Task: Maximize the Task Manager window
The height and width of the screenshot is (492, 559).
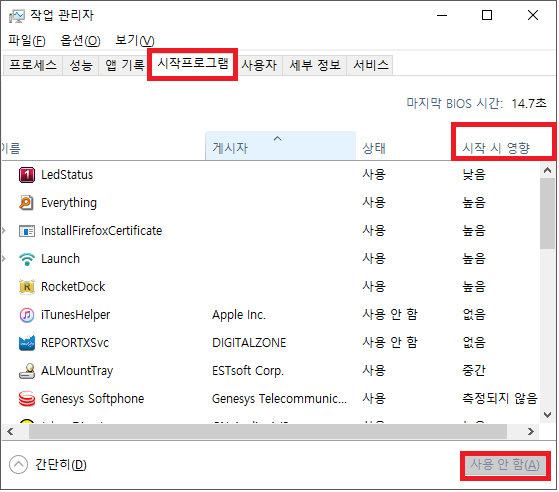Action: [x=487, y=15]
